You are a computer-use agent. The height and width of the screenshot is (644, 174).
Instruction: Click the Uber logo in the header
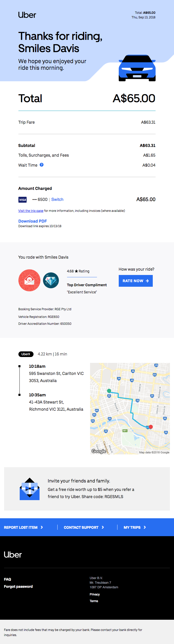tap(27, 15)
